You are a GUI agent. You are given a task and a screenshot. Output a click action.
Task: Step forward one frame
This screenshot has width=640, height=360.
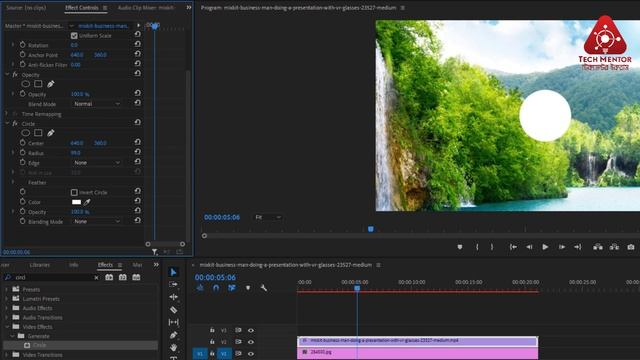click(562, 247)
